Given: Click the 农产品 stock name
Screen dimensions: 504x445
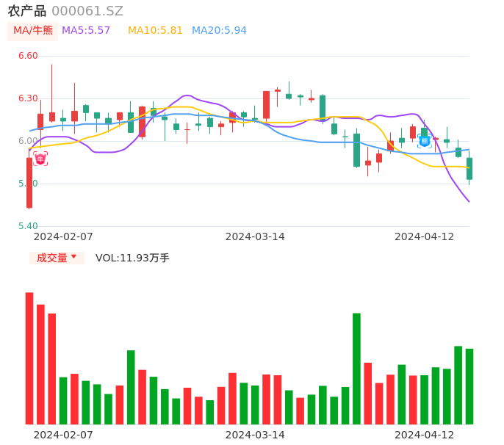Looking at the screenshot, I should [x=26, y=11].
